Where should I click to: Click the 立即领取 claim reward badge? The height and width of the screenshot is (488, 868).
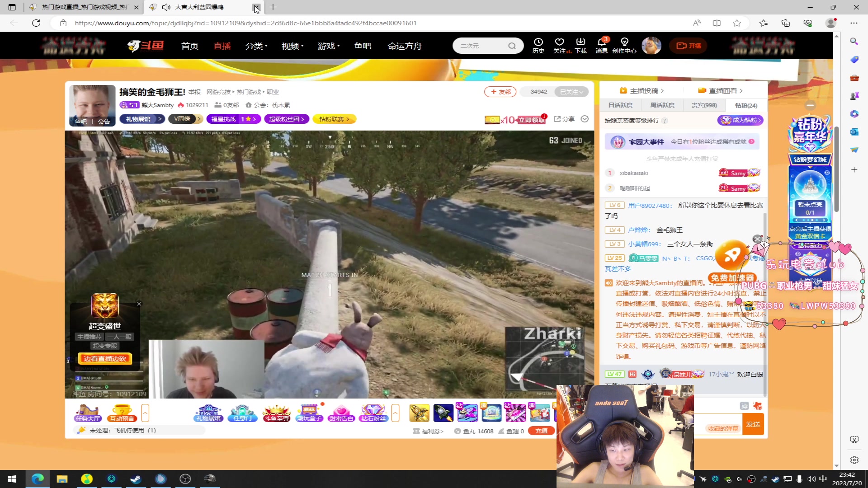[x=532, y=120]
